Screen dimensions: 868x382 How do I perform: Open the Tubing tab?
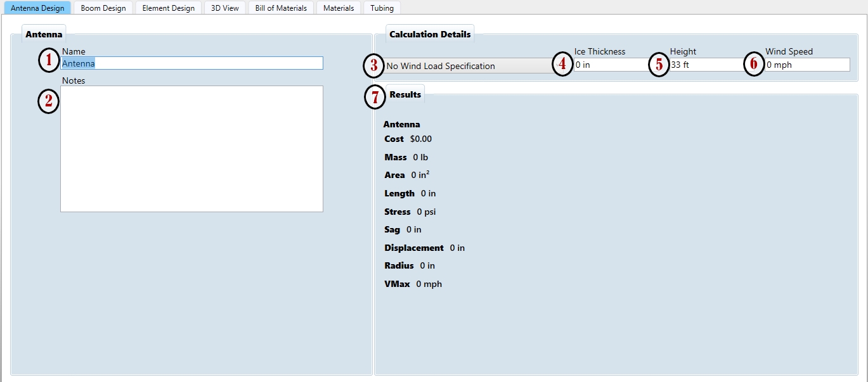click(x=382, y=8)
